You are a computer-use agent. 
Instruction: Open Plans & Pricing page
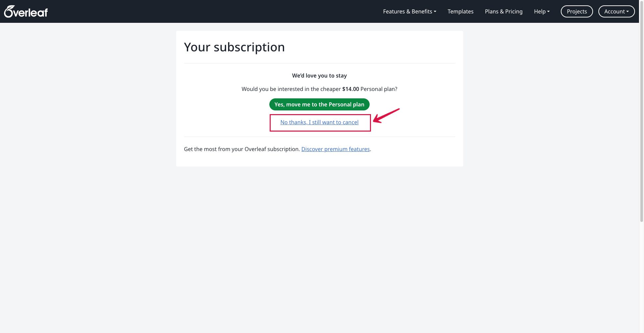point(503,11)
